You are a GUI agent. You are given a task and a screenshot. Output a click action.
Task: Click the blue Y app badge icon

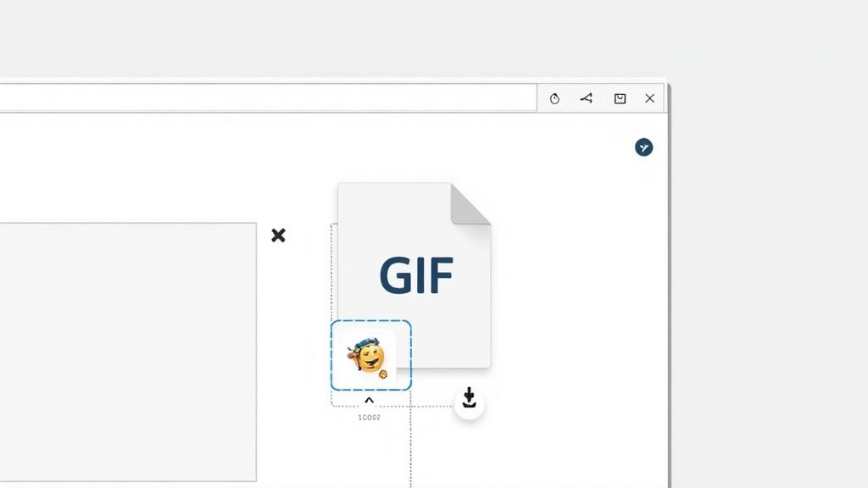(645, 146)
